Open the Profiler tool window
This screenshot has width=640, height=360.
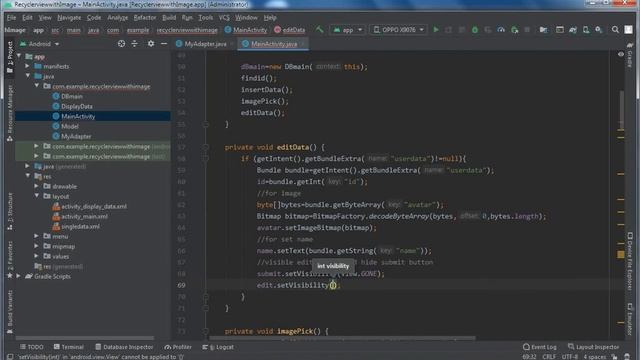pyautogui.click(x=178, y=347)
